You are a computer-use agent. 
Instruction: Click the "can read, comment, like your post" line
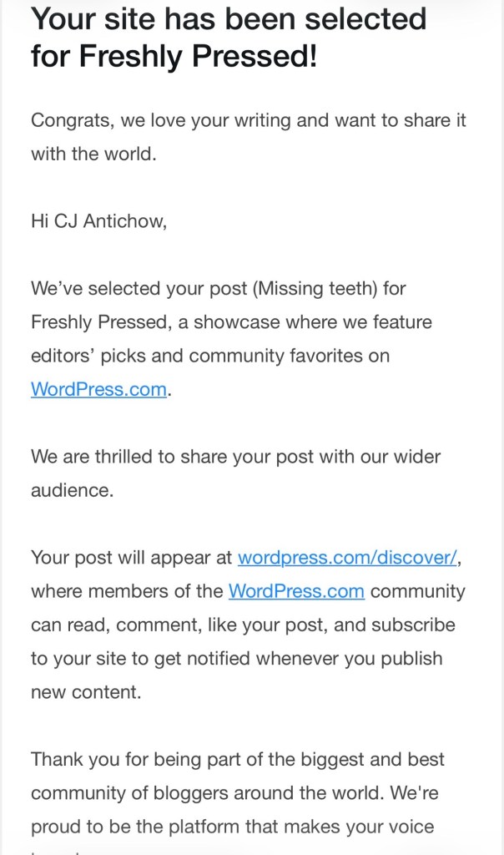pos(243,625)
